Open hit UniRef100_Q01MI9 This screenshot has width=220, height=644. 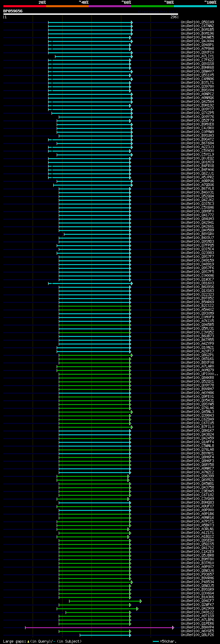(197, 162)
